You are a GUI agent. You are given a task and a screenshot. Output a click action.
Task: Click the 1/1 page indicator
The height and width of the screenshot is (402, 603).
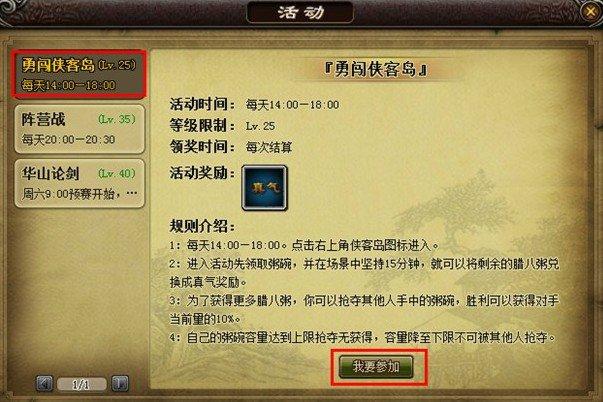(82, 384)
